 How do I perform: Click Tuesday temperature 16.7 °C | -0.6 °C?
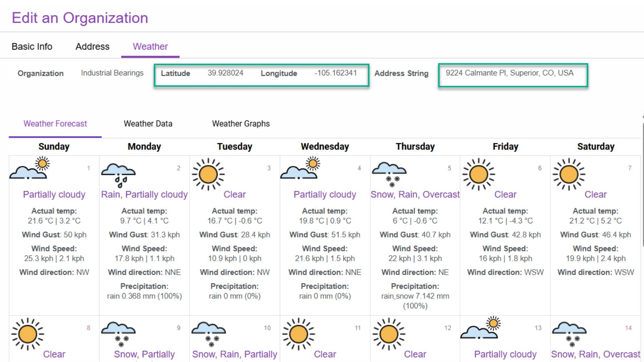pyautogui.click(x=235, y=221)
